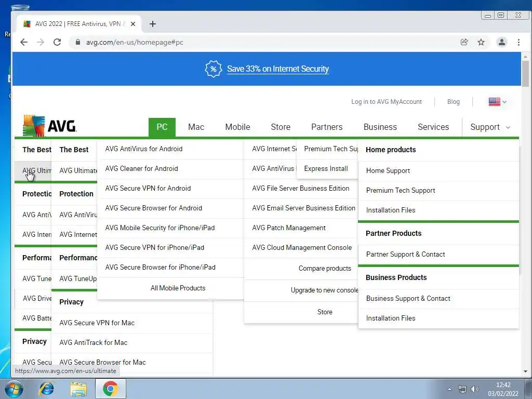The width and height of the screenshot is (532, 399).
Task: Open File Explorer from the taskbar
Action: pos(78,389)
